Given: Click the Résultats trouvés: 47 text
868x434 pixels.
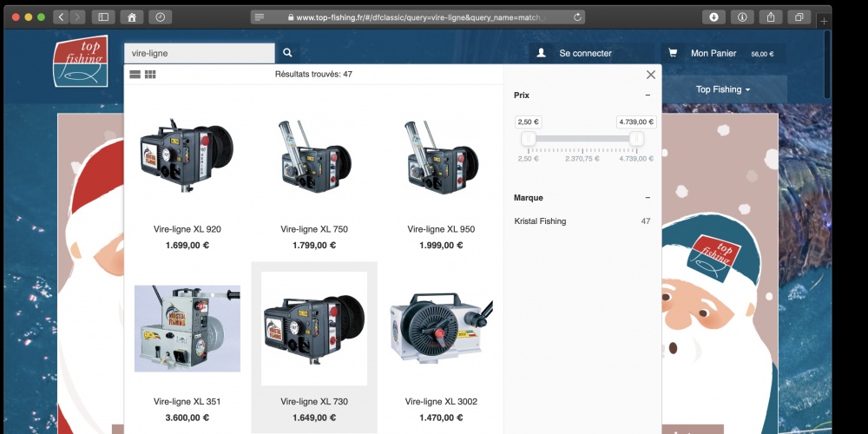Looking at the screenshot, I should [313, 74].
